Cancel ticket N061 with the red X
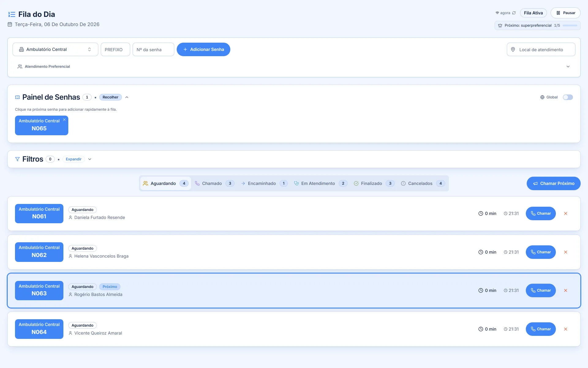Screen dimensions: 588x368 566,213
